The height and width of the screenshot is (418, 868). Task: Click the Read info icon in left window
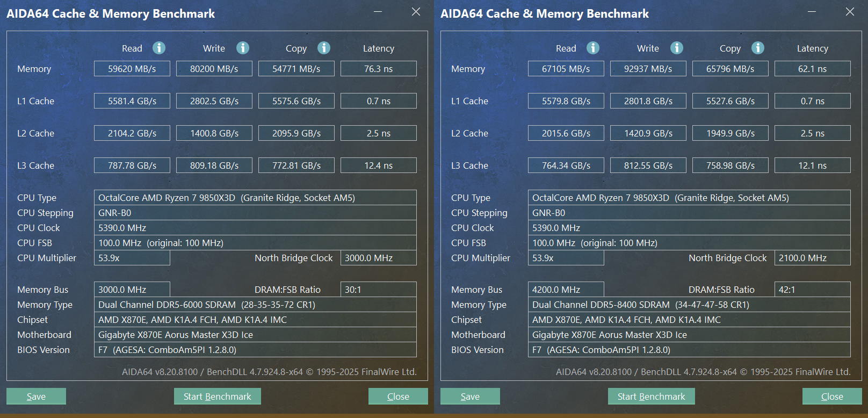(159, 48)
